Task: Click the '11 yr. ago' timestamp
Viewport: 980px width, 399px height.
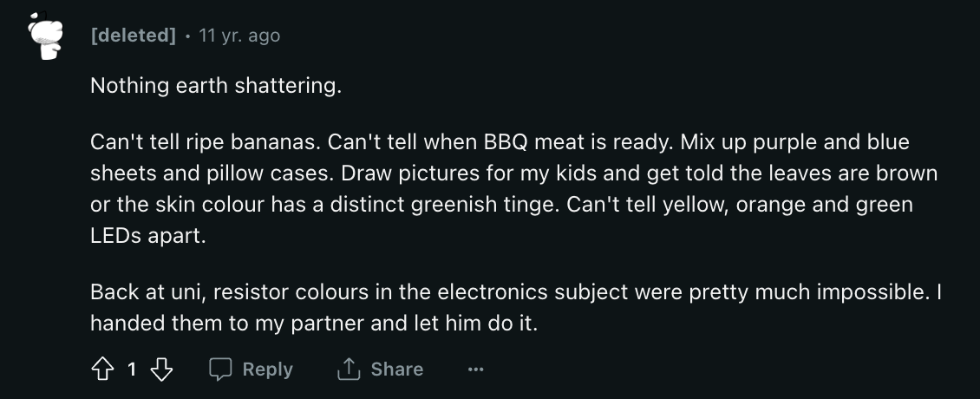Action: point(239,36)
